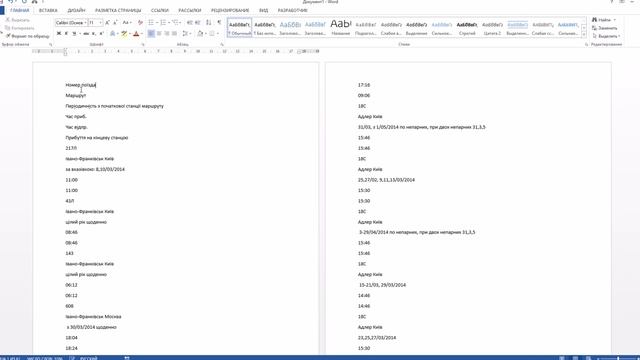Click the redo icon in quick access toolbar
The height and width of the screenshot is (360, 640).
[24, 2]
